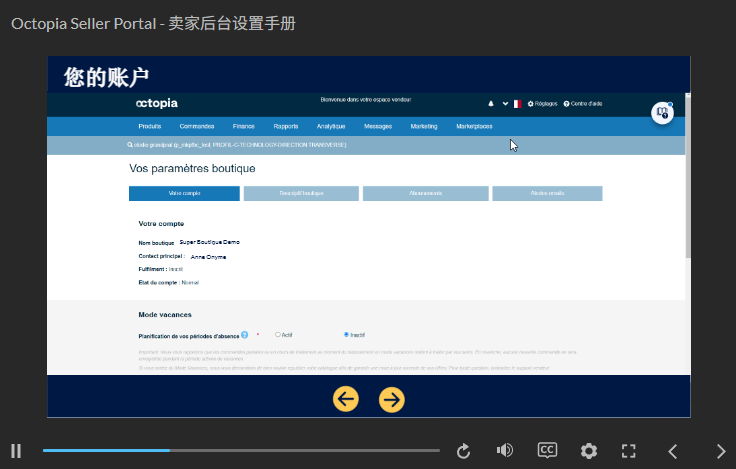Image resolution: width=736 pixels, height=469 pixels.
Task: Open player settings gear
Action: (x=589, y=451)
